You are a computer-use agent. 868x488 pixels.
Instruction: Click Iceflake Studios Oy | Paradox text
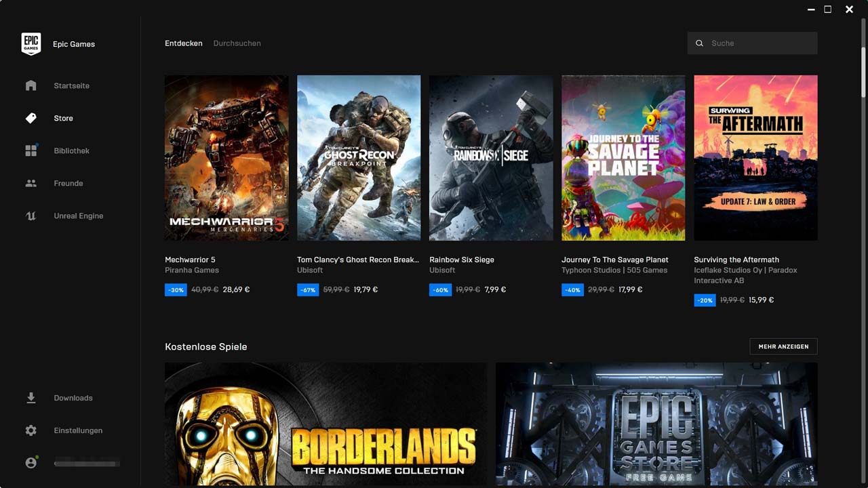pos(745,270)
